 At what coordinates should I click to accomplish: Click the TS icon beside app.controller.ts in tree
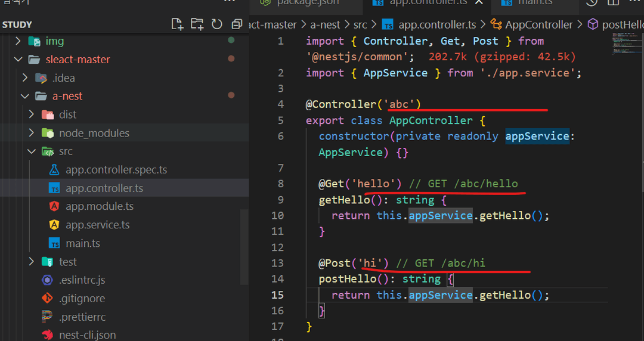point(54,188)
